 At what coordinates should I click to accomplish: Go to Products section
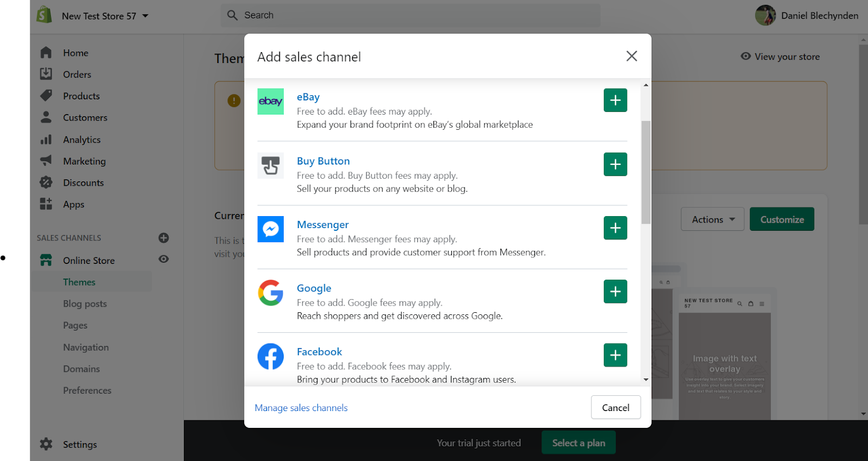(81, 96)
